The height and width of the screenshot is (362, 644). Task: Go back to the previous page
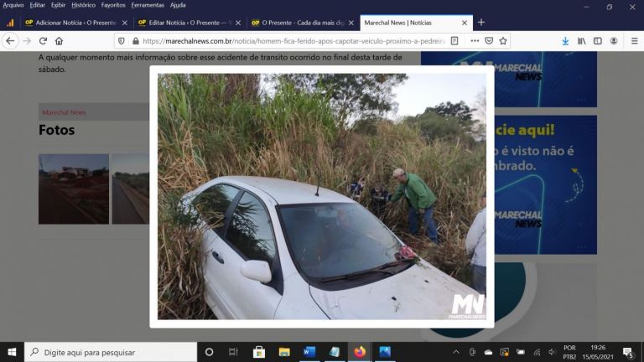pos(10,41)
